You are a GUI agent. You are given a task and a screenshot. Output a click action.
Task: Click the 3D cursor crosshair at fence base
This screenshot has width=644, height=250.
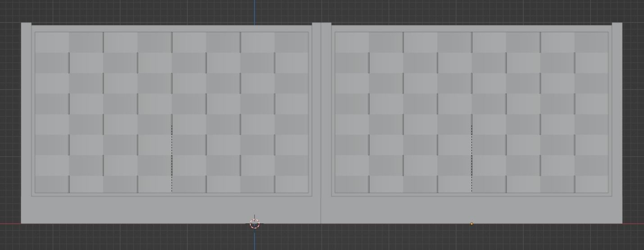click(x=254, y=223)
